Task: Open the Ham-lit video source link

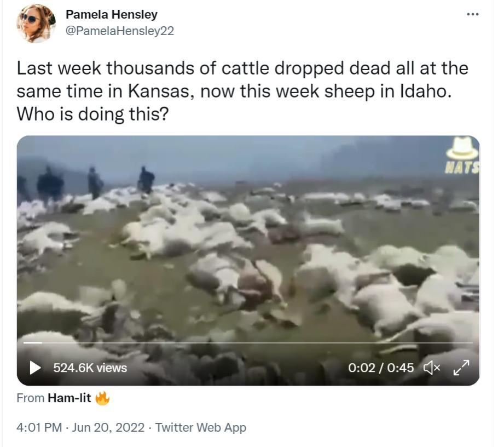Action: (69, 398)
